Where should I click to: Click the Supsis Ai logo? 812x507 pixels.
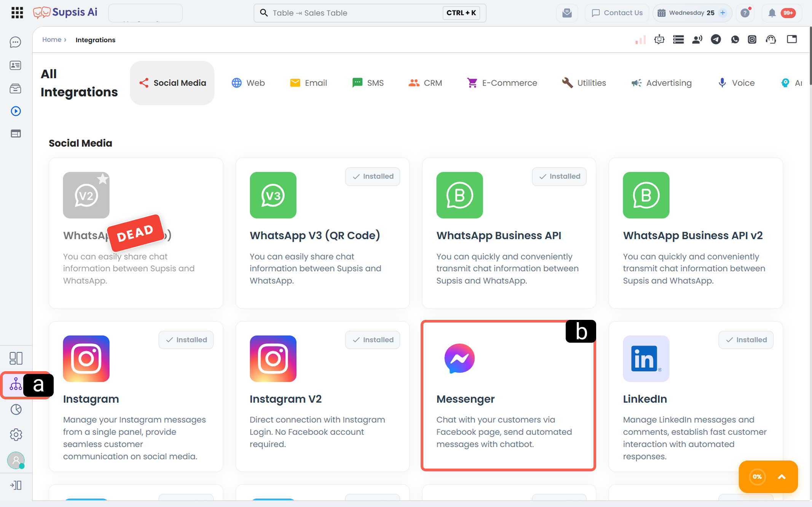click(65, 13)
